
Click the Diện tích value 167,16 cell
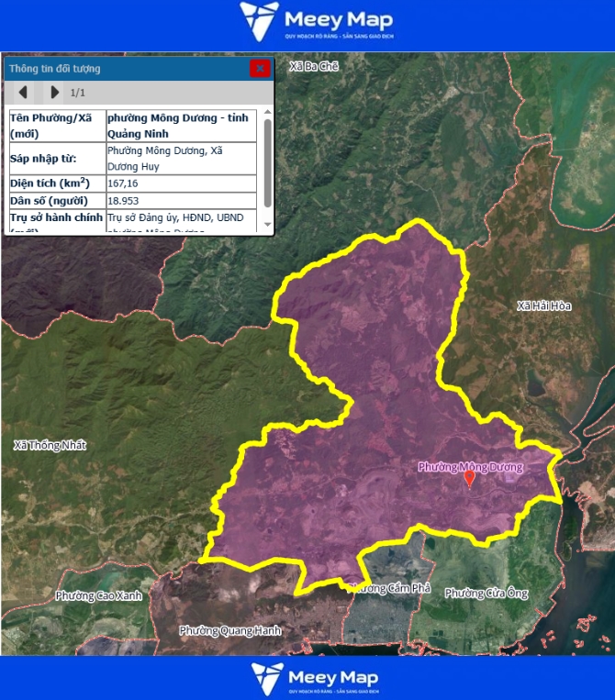click(181, 183)
